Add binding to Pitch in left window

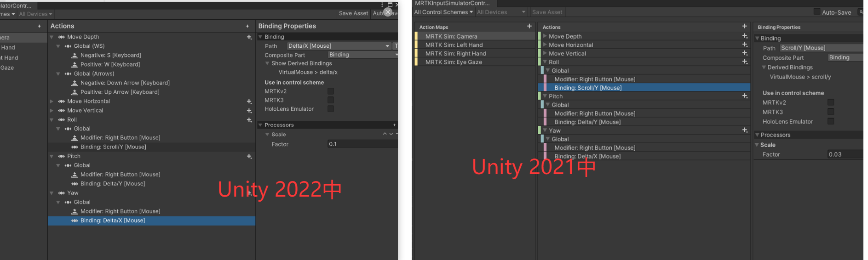[249, 156]
